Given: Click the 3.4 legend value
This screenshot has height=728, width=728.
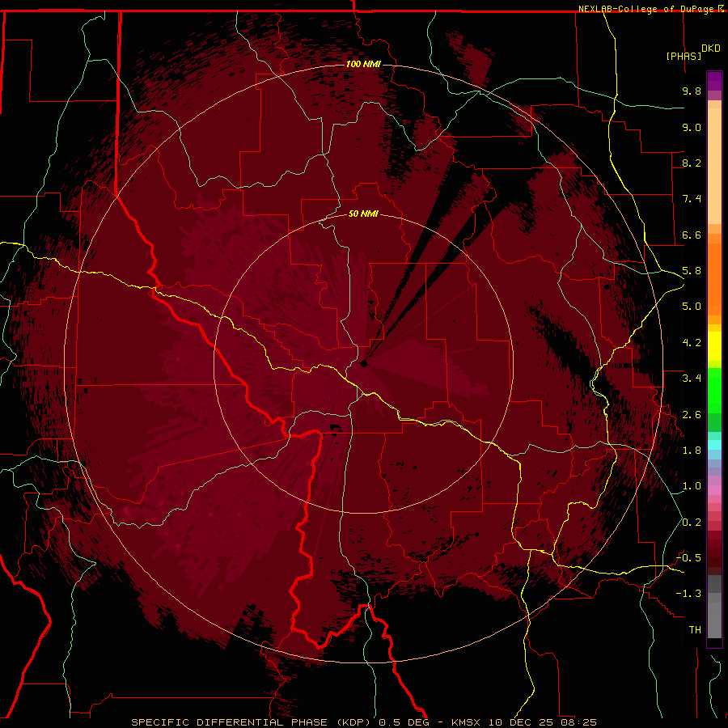Looking at the screenshot, I should pos(692,379).
